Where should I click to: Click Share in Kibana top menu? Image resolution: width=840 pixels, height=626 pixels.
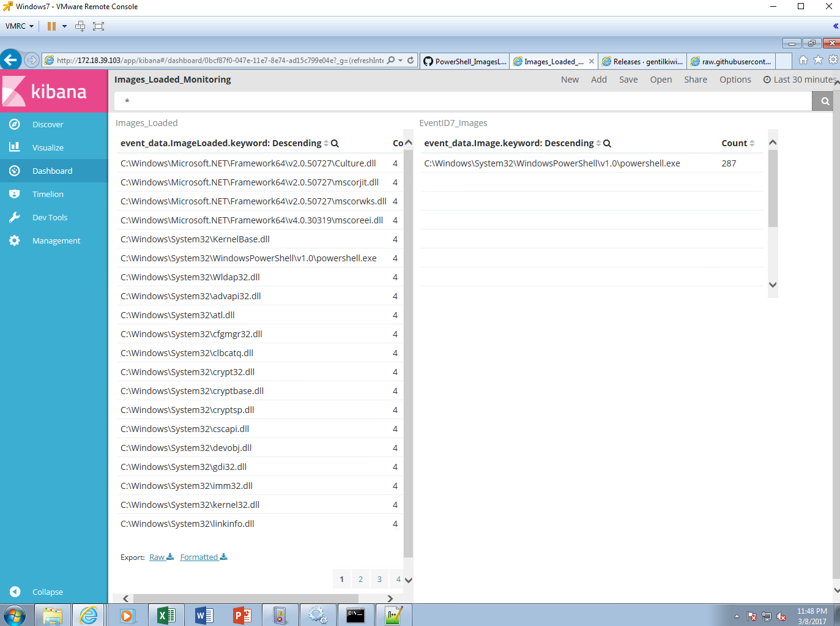(x=696, y=80)
